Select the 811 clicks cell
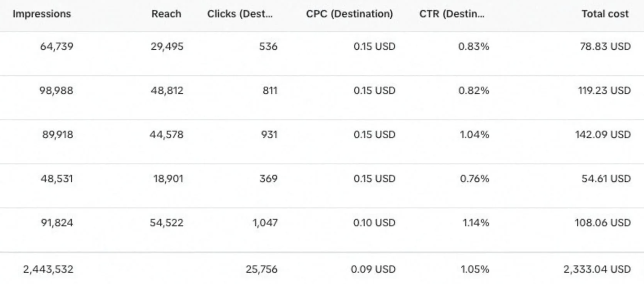Image resolution: width=644 pixels, height=284 pixels. [270, 91]
